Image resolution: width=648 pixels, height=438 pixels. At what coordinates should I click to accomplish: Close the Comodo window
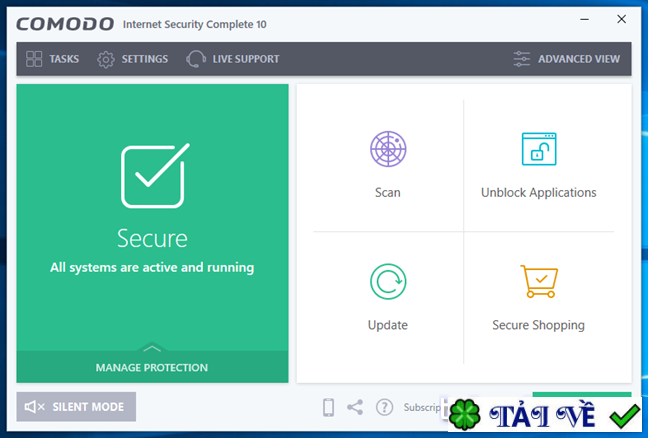[622, 19]
